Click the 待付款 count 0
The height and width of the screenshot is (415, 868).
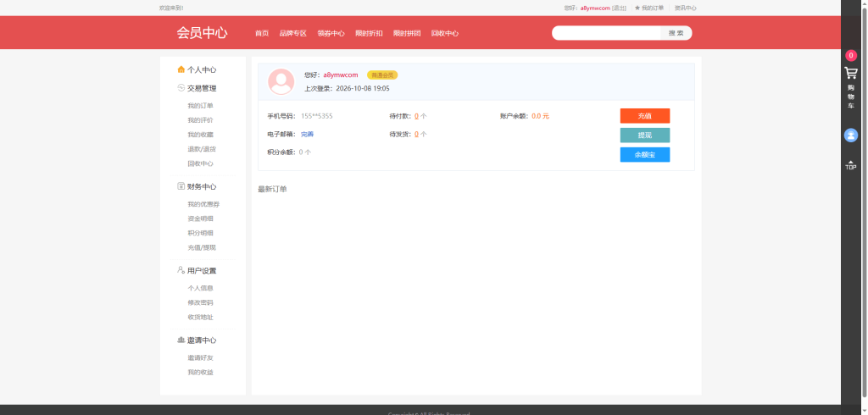coord(416,116)
